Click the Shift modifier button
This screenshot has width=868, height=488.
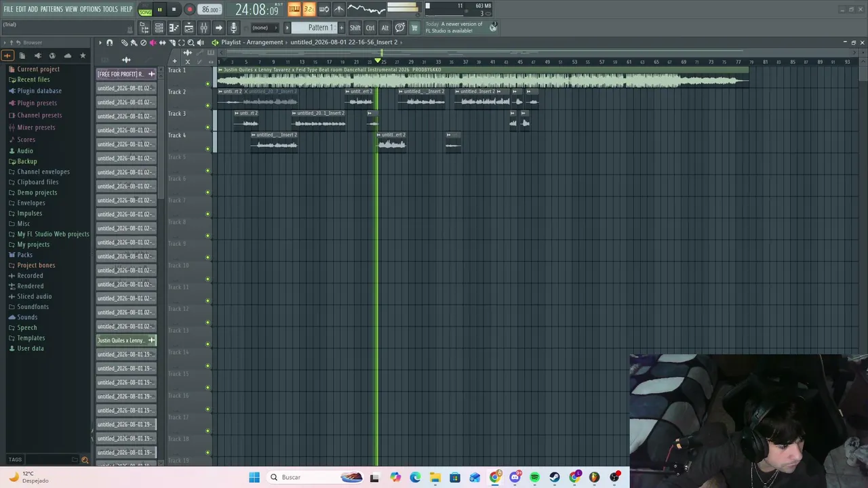click(x=355, y=28)
